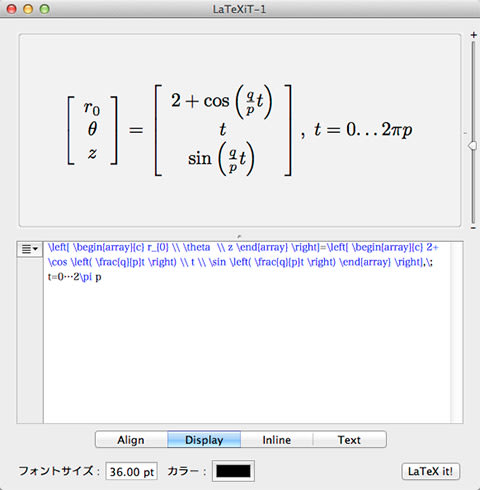Click inside the LaTeX source editor
The width and height of the screenshot is (480, 490).
247,332
